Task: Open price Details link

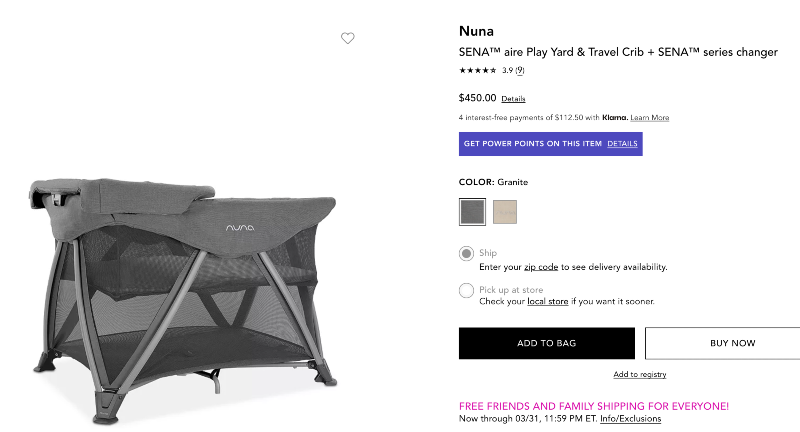Action: coord(513,99)
